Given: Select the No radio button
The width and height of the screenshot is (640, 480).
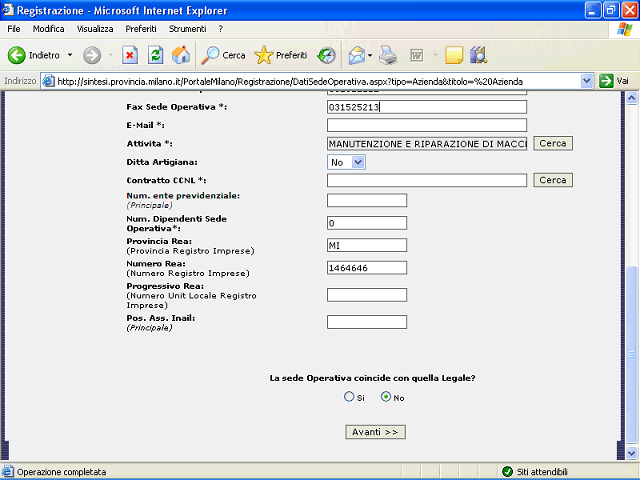Looking at the screenshot, I should [x=386, y=397].
